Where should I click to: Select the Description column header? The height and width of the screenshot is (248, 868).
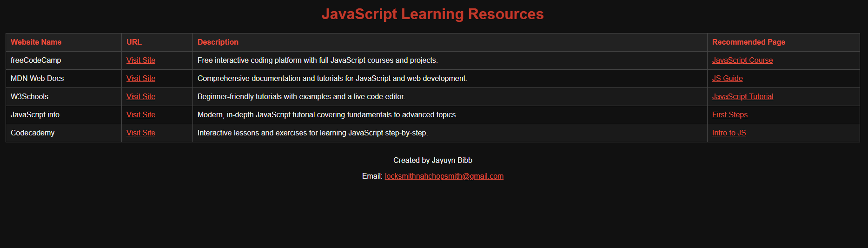(x=450, y=42)
